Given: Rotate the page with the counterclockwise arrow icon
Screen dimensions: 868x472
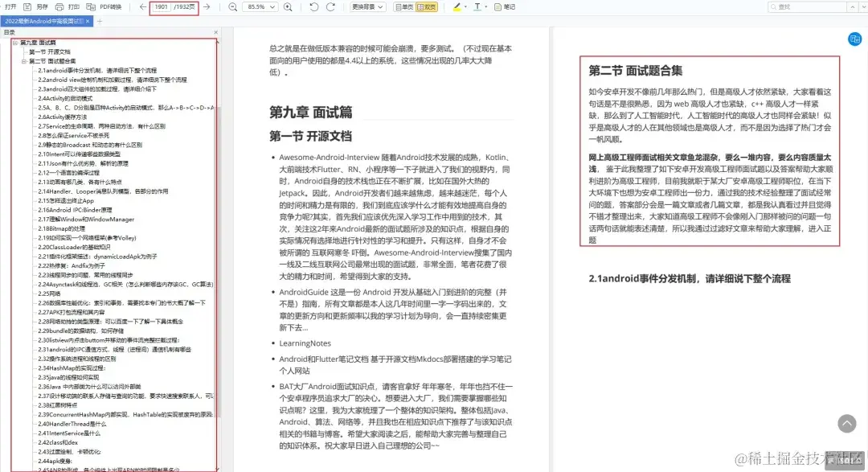Looking at the screenshot, I should [x=313, y=8].
